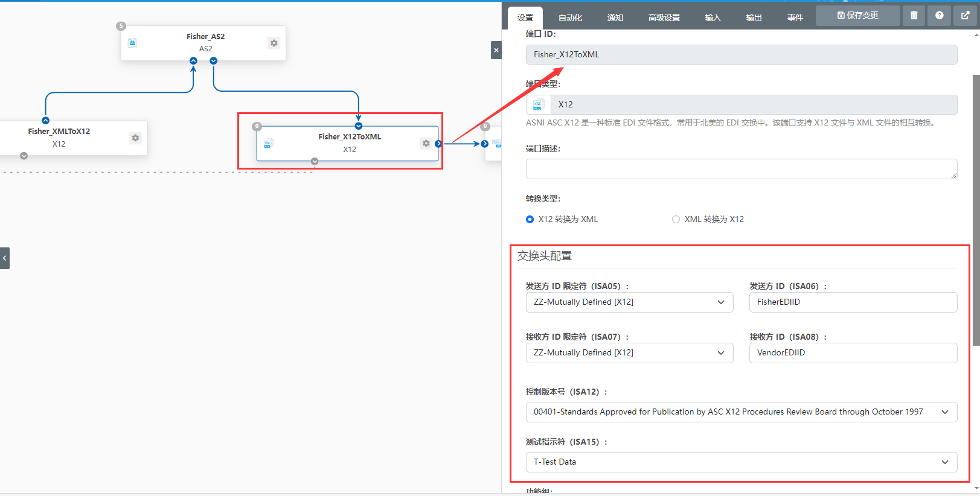Viewport: 980px width, 496px height.
Task: Click gear icon on Fisher_XMLToX12 node
Action: click(135, 138)
